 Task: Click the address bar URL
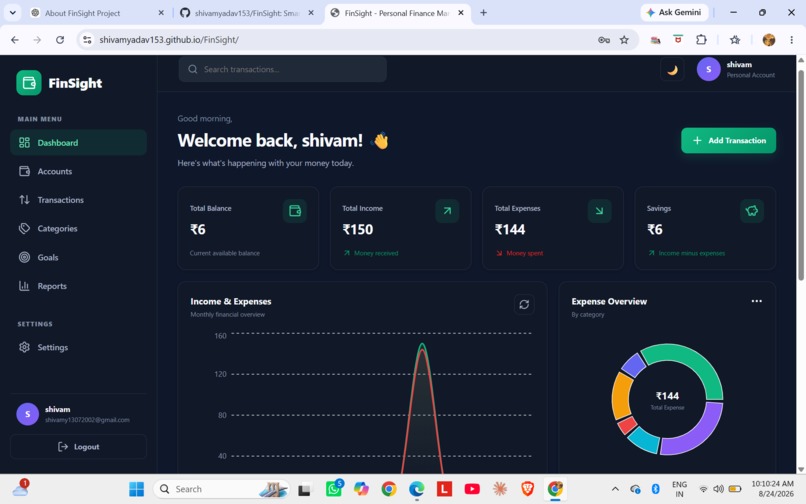[x=169, y=40]
